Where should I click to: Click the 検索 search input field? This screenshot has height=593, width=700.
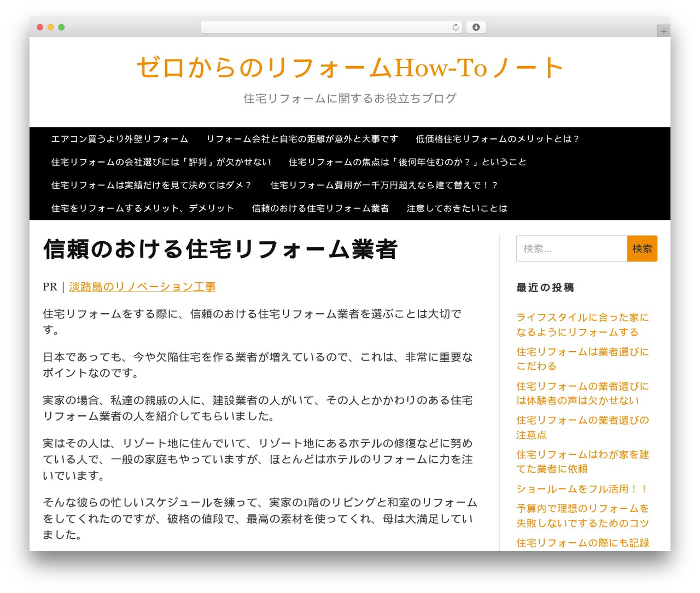click(571, 248)
